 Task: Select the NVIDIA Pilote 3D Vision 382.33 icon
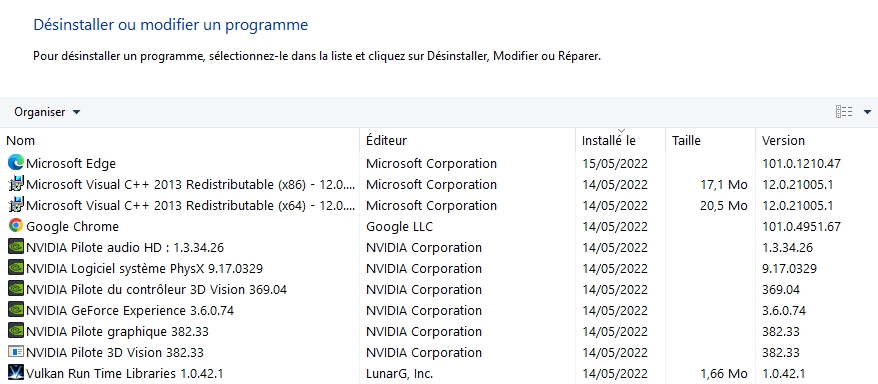tap(16, 352)
